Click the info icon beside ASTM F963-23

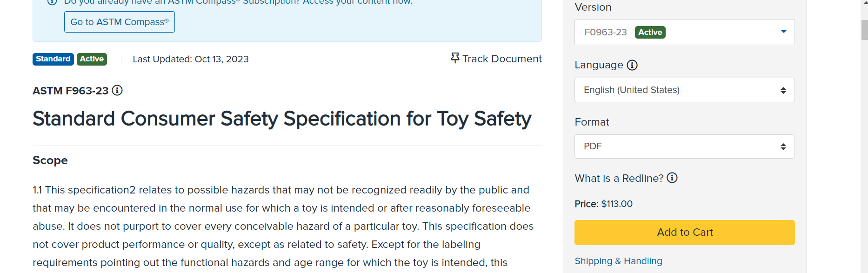click(x=117, y=90)
